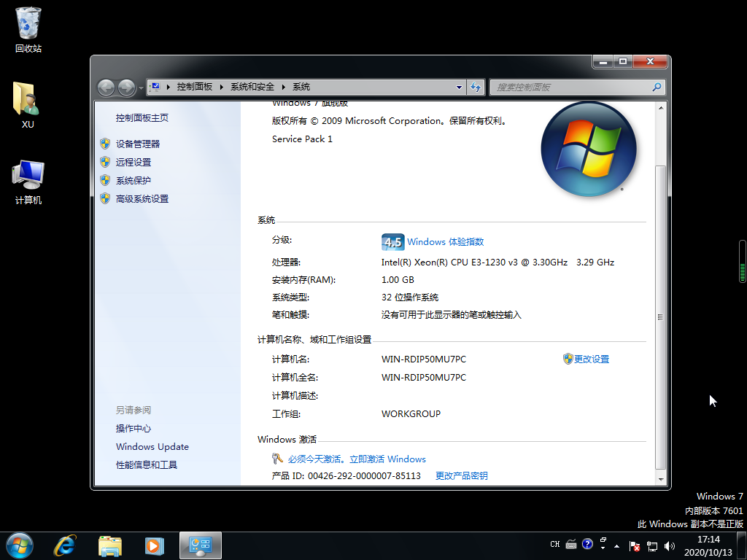The width and height of the screenshot is (747, 560).
Task: Click the Windows 体验指数 link
Action: [x=445, y=242]
